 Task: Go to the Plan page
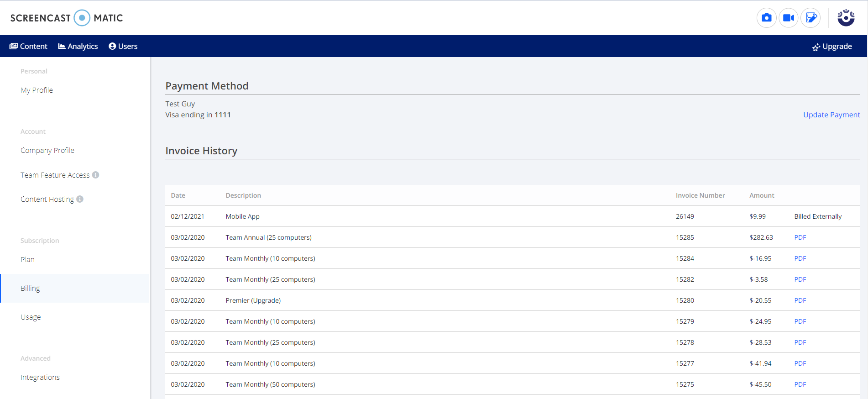coord(27,259)
